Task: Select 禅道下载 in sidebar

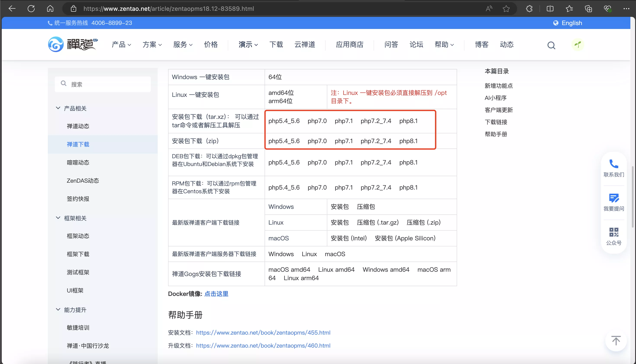Action: [x=78, y=144]
